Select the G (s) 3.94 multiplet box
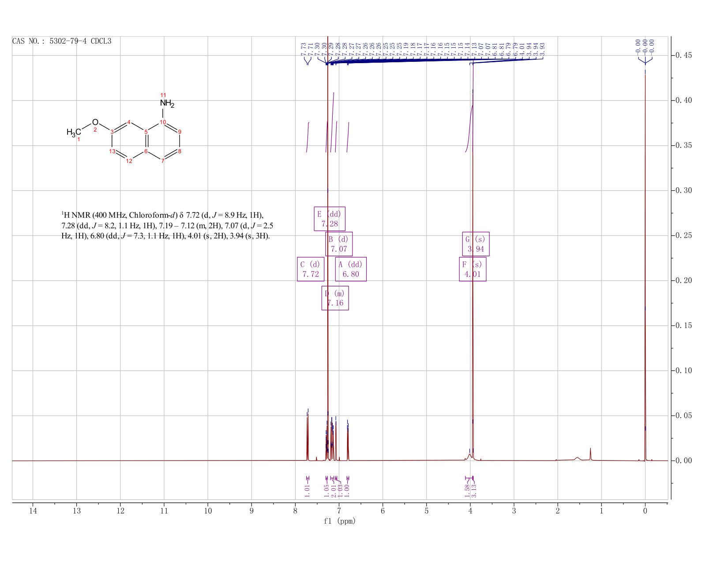Screen dimensions: 728x563 (x=476, y=244)
